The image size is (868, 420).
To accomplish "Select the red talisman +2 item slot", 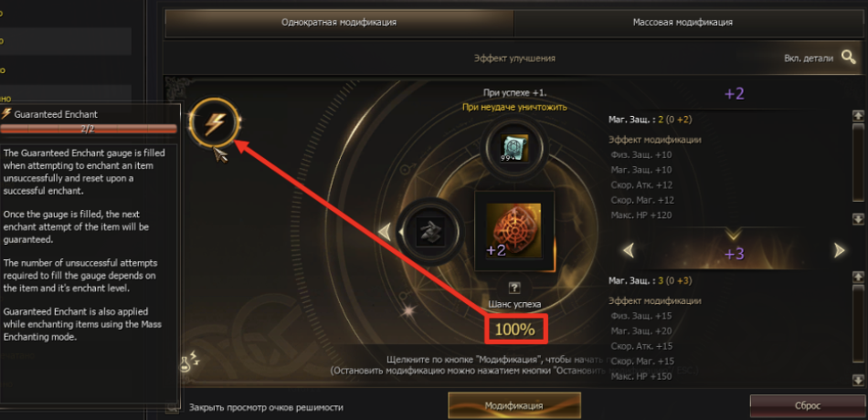I will click(513, 231).
